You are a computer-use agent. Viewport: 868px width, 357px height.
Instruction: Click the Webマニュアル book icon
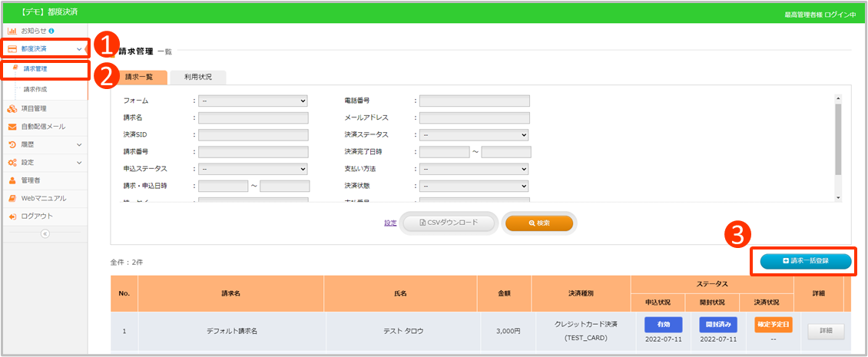pyautogui.click(x=12, y=198)
